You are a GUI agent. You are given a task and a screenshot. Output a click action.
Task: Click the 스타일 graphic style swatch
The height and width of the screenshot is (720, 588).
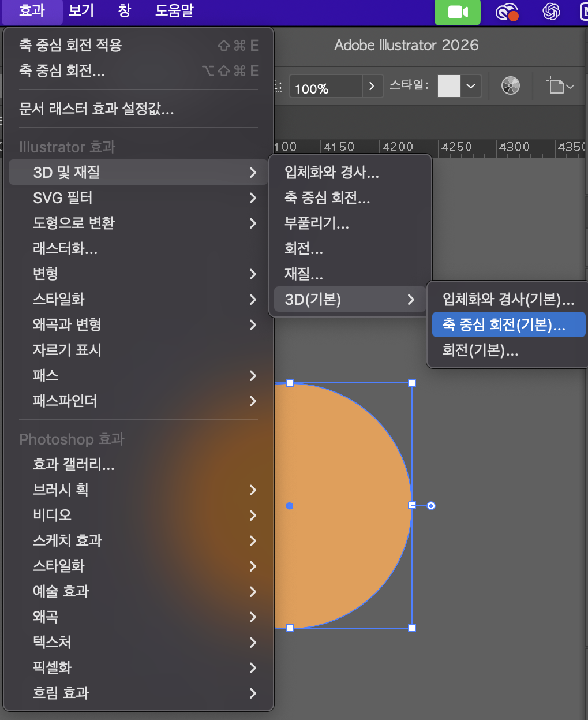point(449,86)
